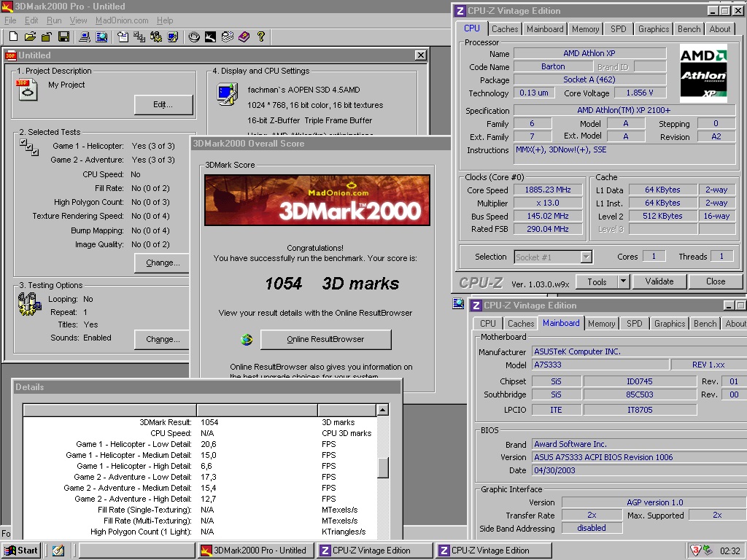Open the Tools dropdown arrow in CPU-Z
Screen dimensions: 747x560
pos(623,281)
